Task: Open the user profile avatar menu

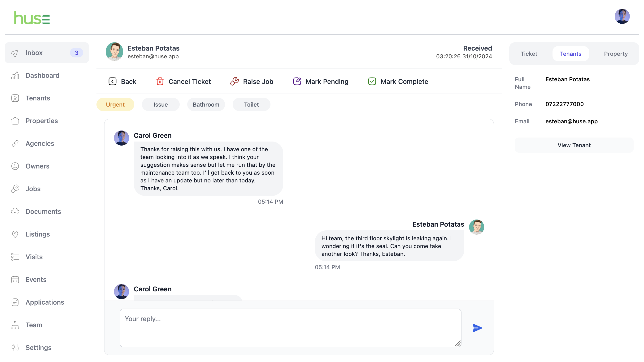Action: tap(622, 17)
